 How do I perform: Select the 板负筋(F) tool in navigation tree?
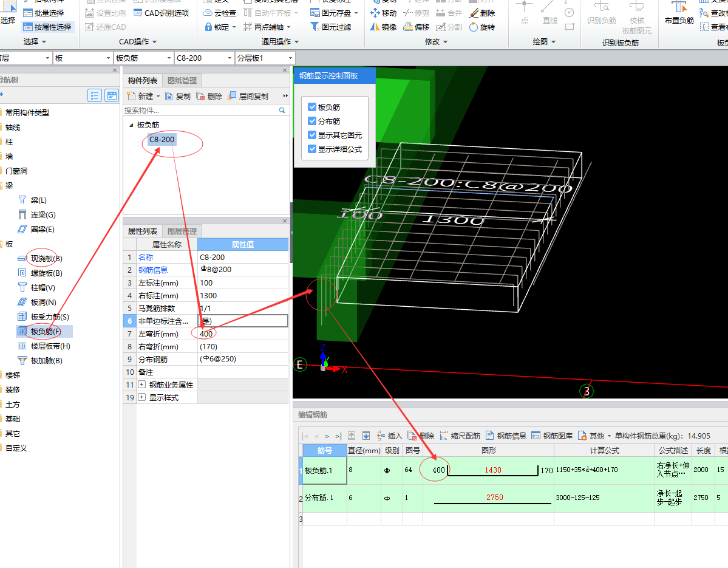click(x=46, y=331)
